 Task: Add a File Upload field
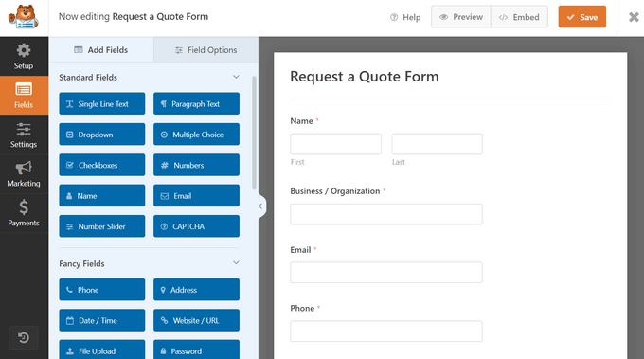click(102, 350)
